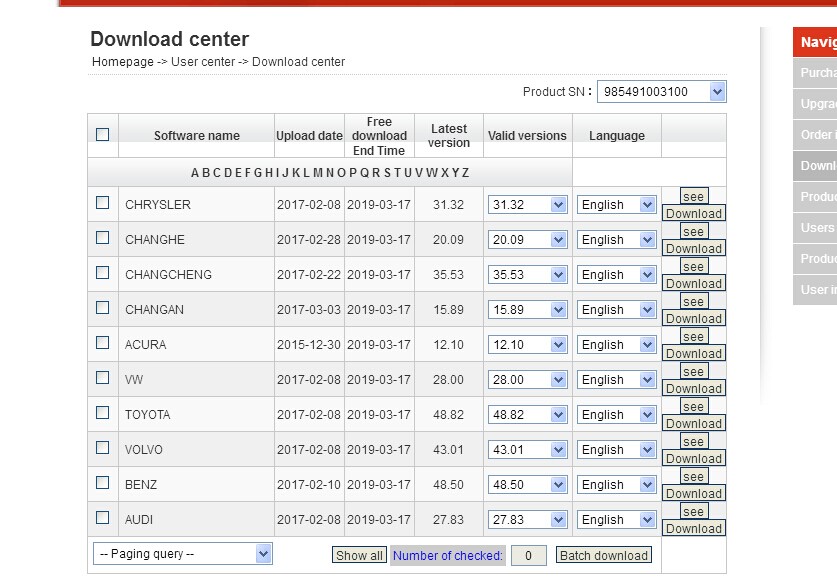Download the AUDI software
Screen dimensions: 837x580
694,529
